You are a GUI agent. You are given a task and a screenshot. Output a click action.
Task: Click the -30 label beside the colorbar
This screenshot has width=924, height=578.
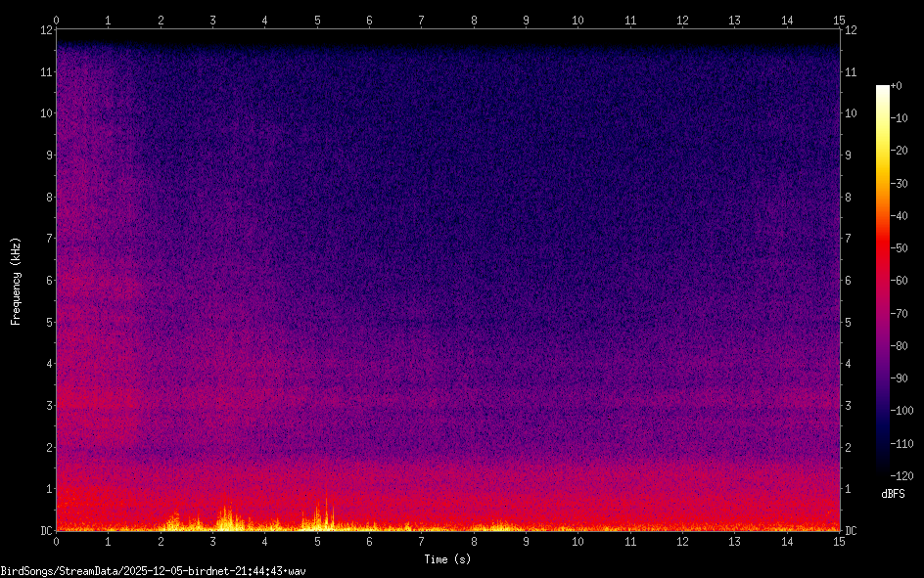900,184
